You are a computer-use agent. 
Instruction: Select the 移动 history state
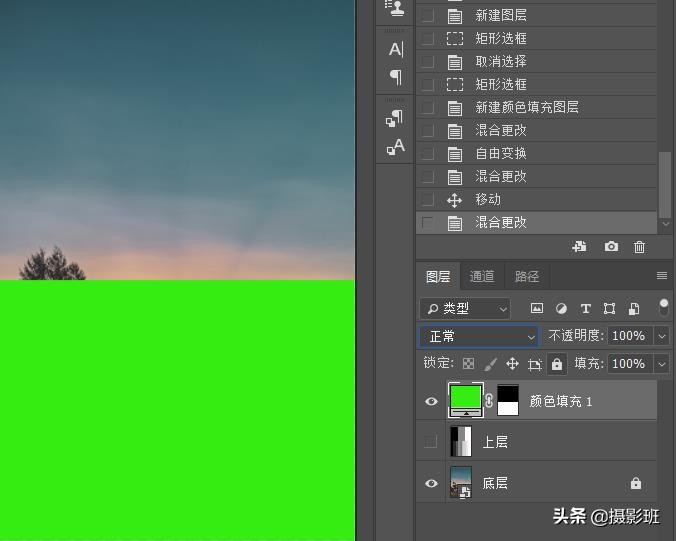[x=536, y=200]
